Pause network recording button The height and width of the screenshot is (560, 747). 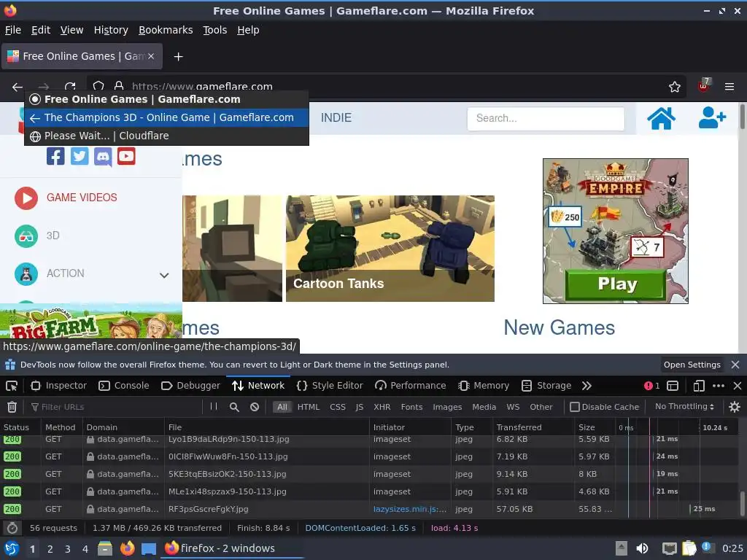click(x=214, y=407)
